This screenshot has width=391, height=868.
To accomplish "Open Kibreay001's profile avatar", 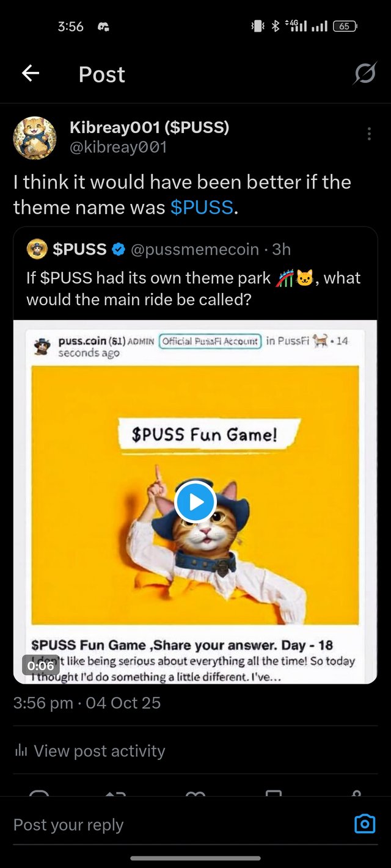I will point(35,137).
